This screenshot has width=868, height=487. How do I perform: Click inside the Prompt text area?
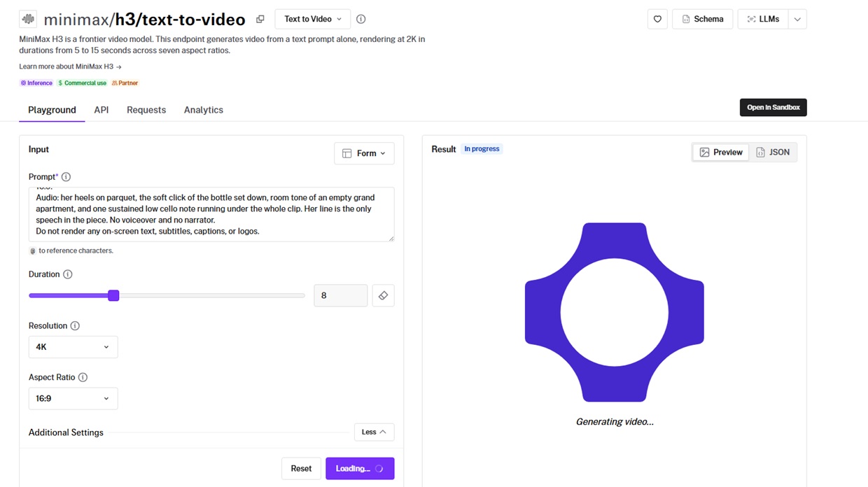point(211,214)
